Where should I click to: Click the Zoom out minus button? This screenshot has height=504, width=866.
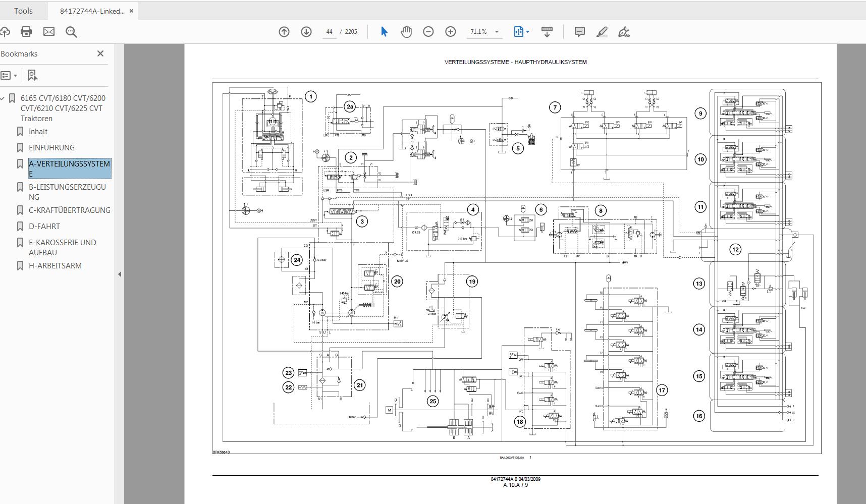click(x=428, y=32)
